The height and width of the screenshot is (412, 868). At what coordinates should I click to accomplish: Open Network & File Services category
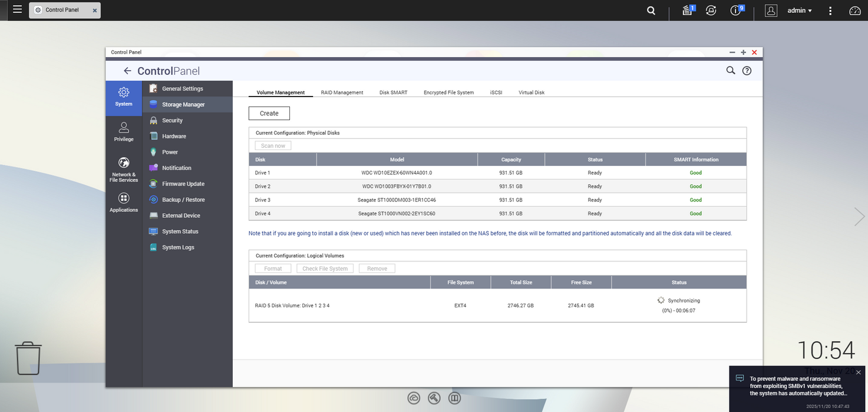click(x=124, y=169)
